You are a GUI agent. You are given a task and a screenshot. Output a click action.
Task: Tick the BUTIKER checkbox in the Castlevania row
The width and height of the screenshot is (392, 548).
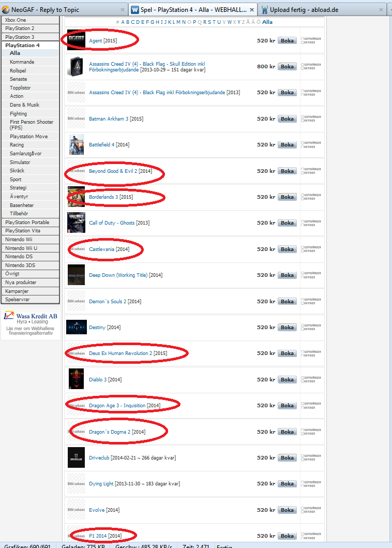coord(303,251)
